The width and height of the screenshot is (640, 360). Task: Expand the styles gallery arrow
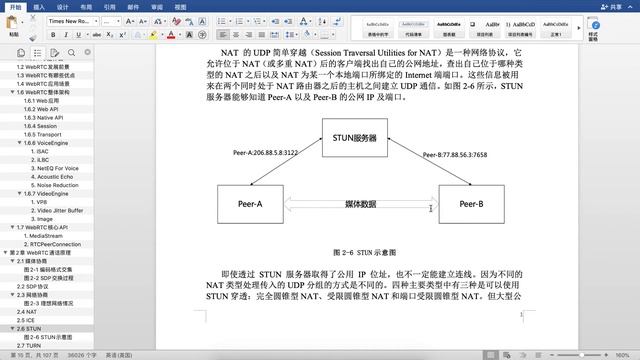(578, 28)
